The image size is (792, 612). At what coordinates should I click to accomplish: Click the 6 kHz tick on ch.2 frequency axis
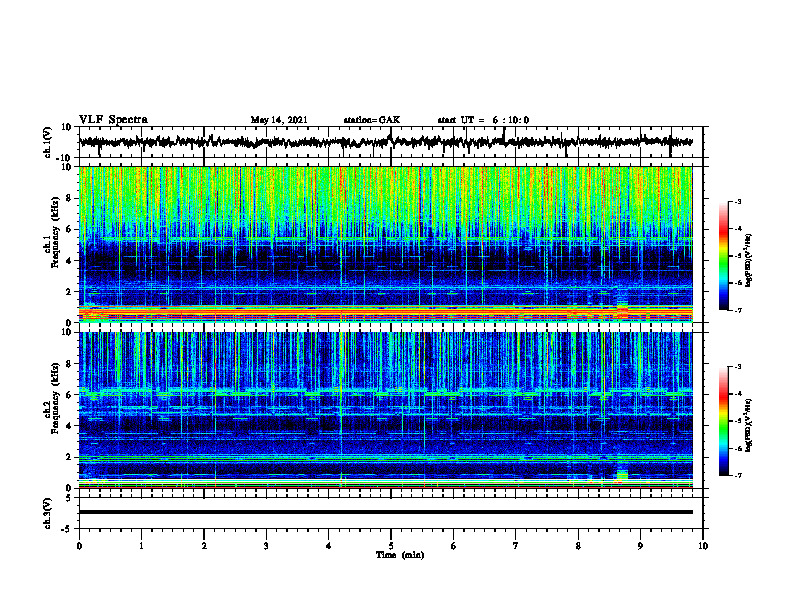70,395
